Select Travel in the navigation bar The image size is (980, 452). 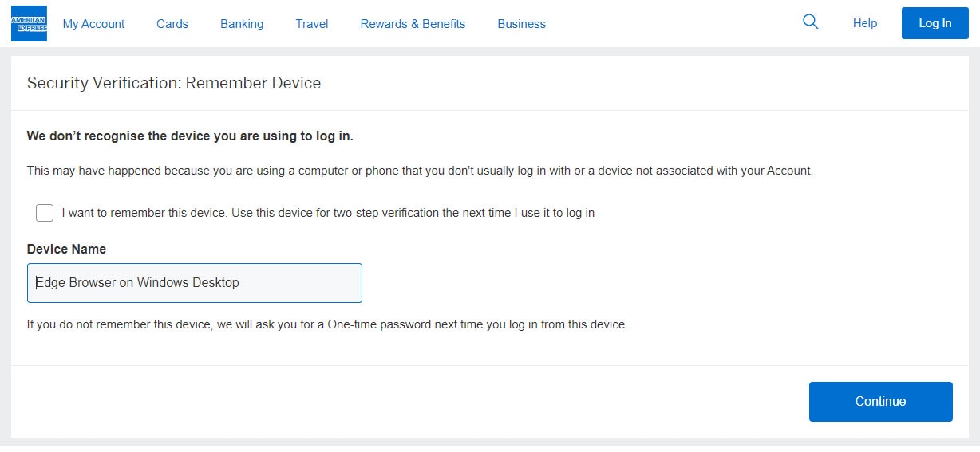click(312, 24)
